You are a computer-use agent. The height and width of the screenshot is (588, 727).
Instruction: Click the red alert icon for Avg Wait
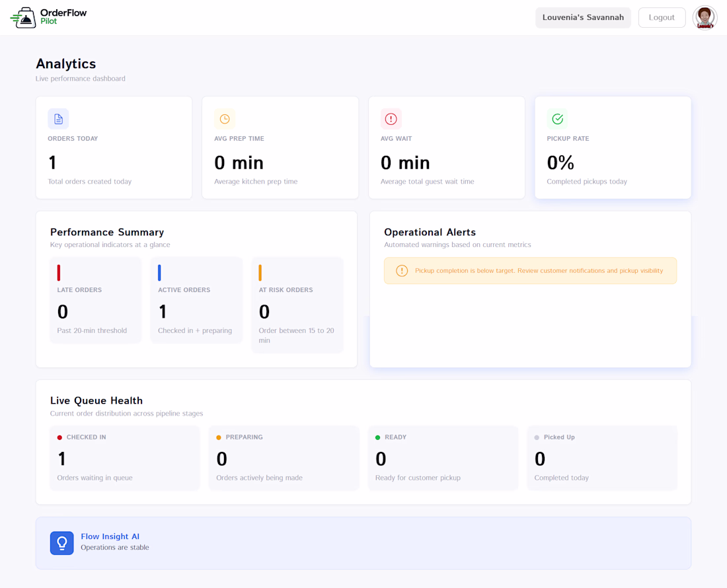tap(391, 119)
